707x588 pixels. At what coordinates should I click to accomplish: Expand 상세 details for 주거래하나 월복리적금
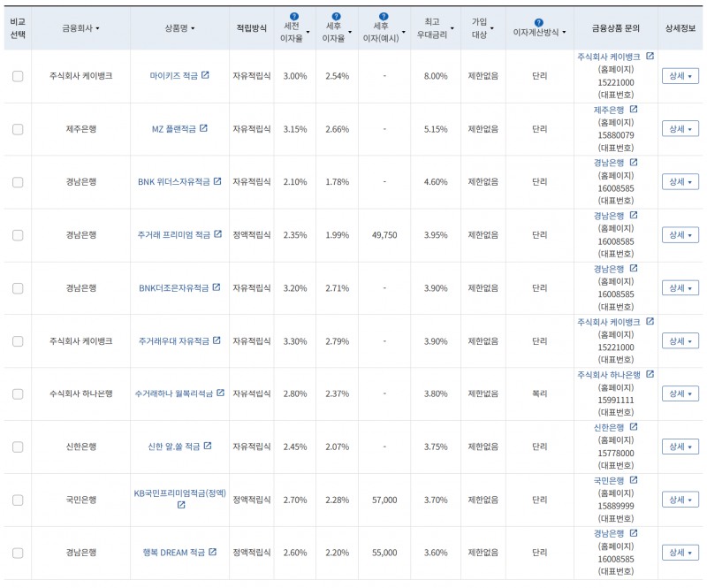tap(680, 393)
